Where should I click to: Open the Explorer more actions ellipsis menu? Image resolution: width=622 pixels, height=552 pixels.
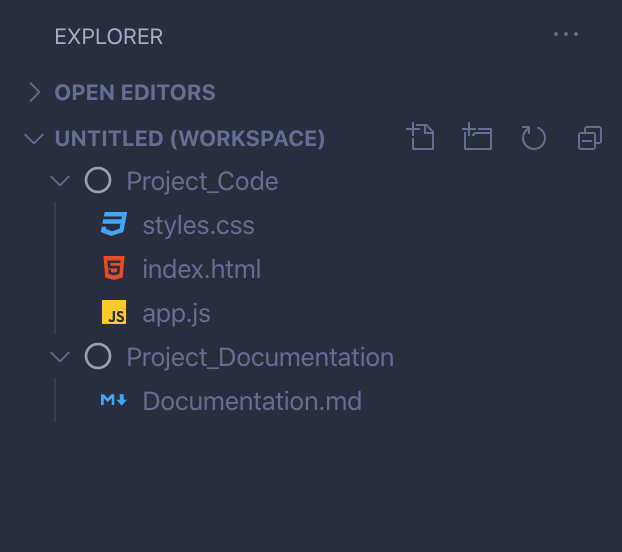[x=566, y=34]
